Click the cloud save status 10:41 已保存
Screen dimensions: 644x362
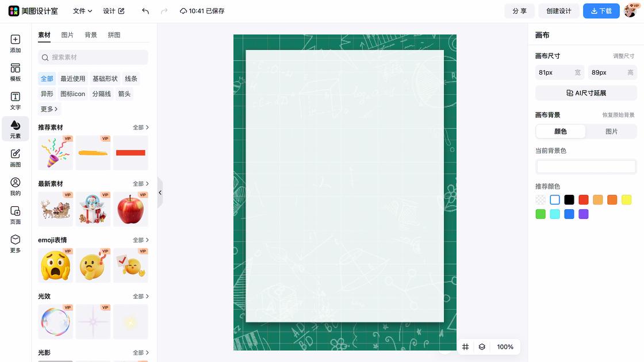tap(202, 11)
